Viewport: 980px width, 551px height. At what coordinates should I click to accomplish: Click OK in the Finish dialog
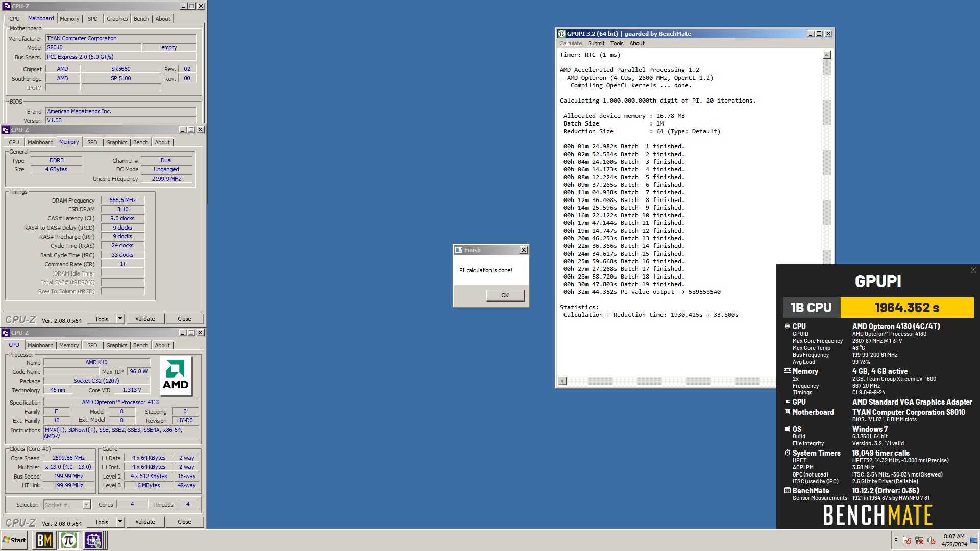[x=505, y=295]
